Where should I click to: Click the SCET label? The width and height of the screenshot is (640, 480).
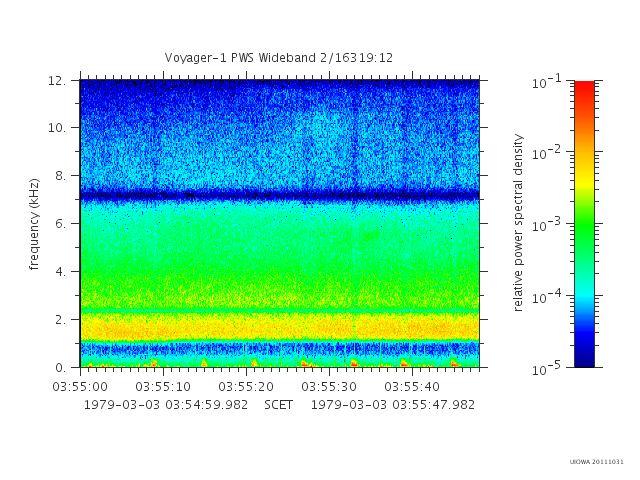pyautogui.click(x=278, y=405)
